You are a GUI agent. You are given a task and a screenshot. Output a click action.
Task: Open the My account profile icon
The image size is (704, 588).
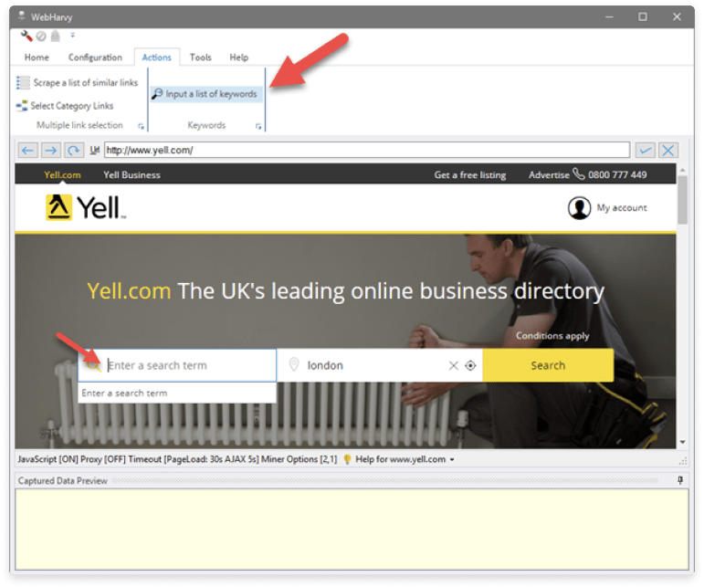579,208
